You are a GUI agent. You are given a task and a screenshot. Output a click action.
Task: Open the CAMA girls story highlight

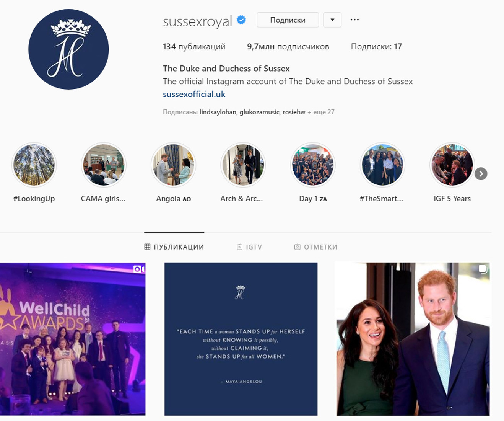pyautogui.click(x=104, y=165)
